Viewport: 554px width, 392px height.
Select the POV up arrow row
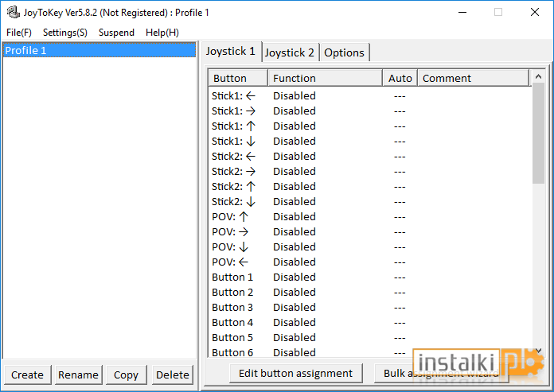coord(369,216)
